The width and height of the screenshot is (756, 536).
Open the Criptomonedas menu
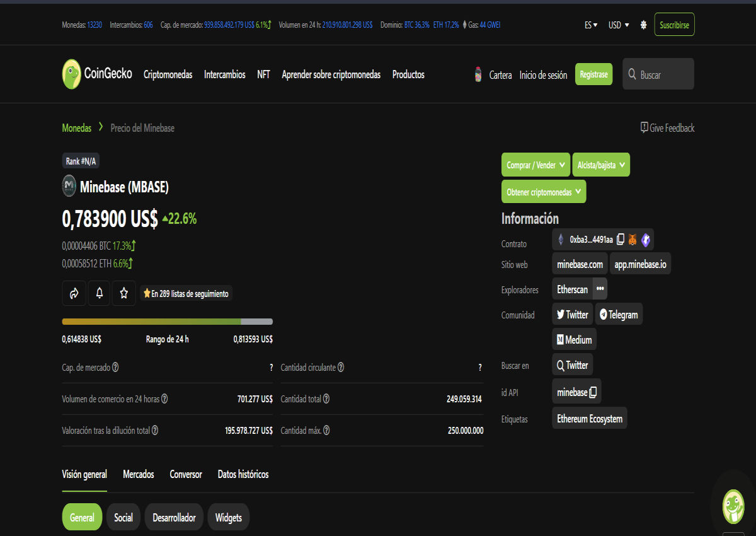[x=168, y=74]
